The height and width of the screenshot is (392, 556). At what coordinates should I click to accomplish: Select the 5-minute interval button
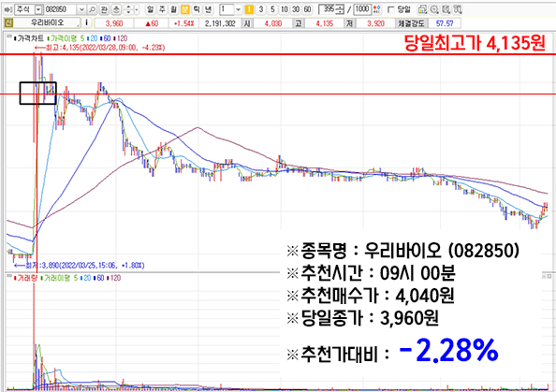tap(272, 9)
